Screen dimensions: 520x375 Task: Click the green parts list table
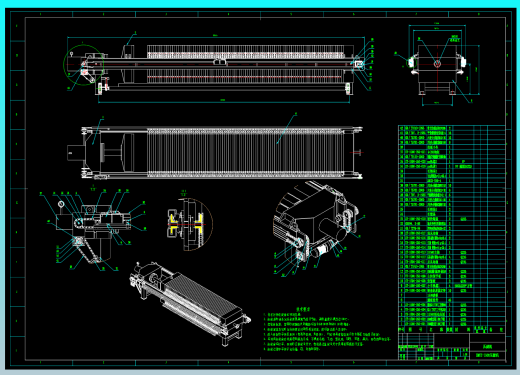452,229
